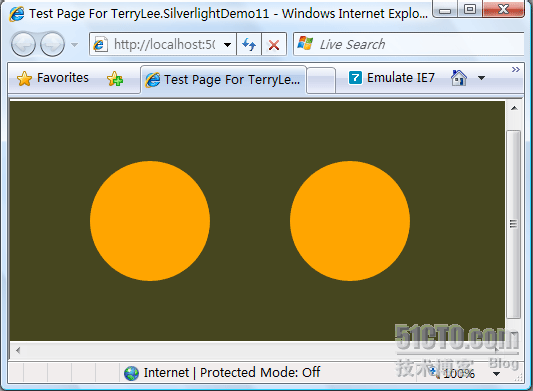Click the vertical scrollbar thumb
The image size is (533, 391).
point(514,224)
